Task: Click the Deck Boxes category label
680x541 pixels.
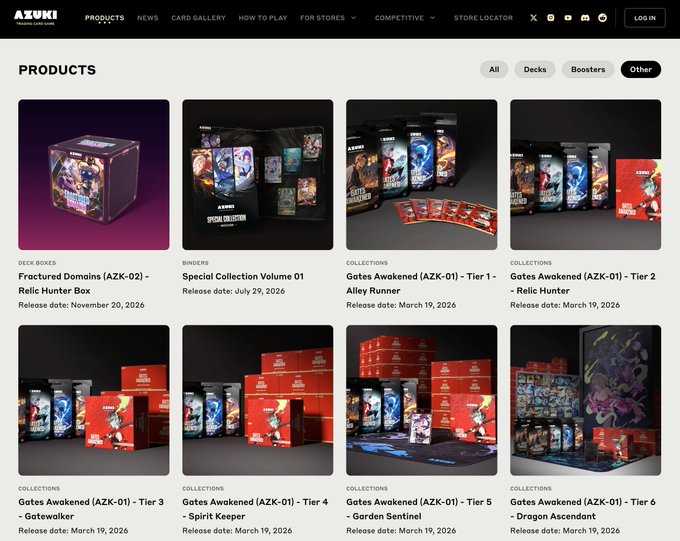Action: tap(37, 263)
